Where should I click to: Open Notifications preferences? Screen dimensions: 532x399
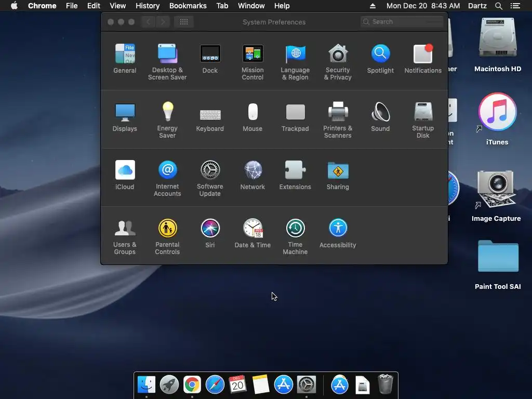[x=423, y=58]
